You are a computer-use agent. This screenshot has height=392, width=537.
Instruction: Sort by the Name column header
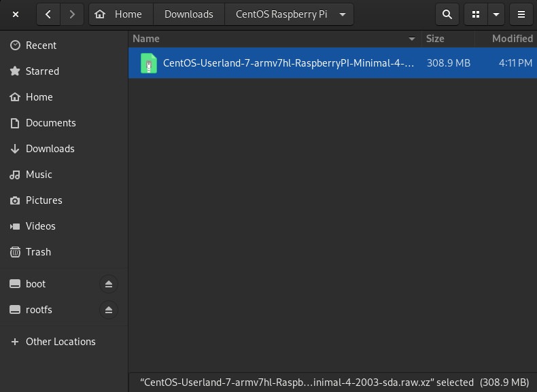[x=275, y=39]
